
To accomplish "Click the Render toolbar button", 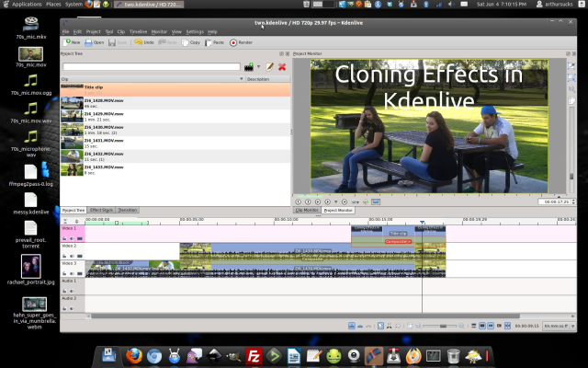I will (x=241, y=42).
